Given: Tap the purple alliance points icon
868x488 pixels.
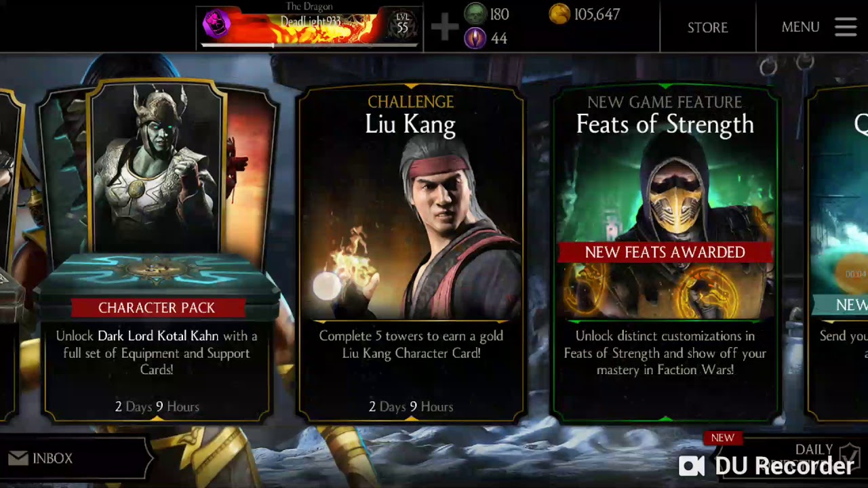Looking at the screenshot, I should (x=475, y=38).
